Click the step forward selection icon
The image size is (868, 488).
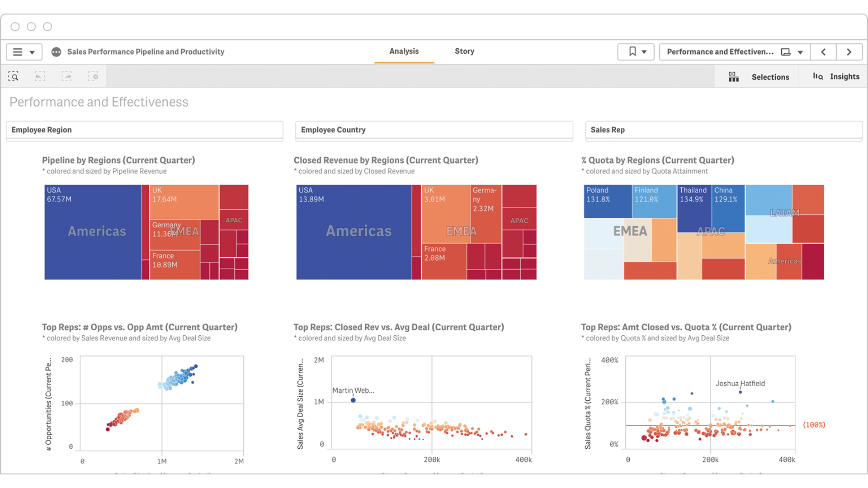click(x=66, y=76)
